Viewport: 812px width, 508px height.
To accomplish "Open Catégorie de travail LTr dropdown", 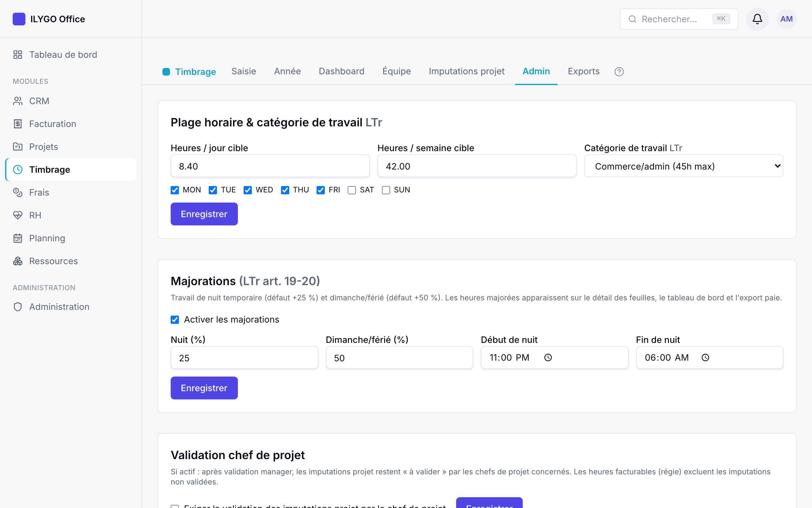I will [684, 166].
